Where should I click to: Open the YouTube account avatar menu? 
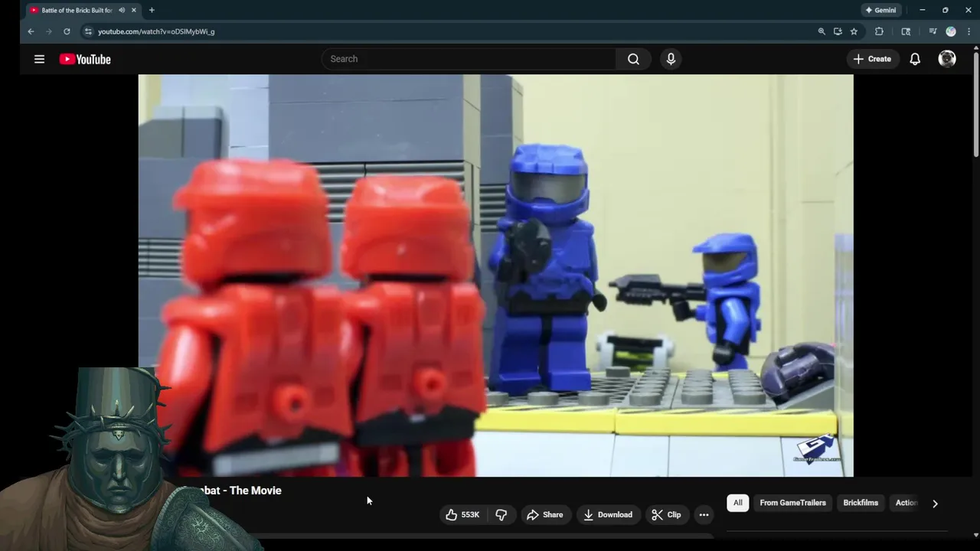(x=947, y=59)
